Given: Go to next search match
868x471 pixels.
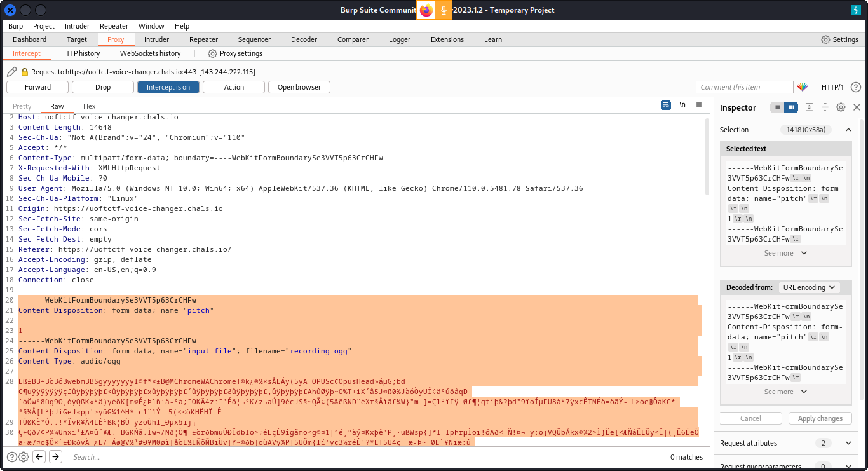Looking at the screenshot, I should (56, 456).
